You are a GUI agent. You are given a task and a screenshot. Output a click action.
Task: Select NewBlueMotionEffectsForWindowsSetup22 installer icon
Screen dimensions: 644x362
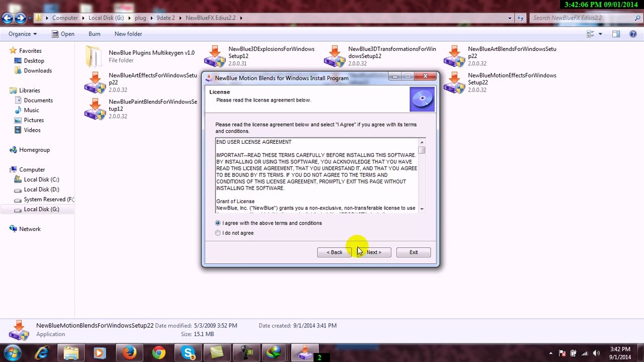(x=454, y=82)
